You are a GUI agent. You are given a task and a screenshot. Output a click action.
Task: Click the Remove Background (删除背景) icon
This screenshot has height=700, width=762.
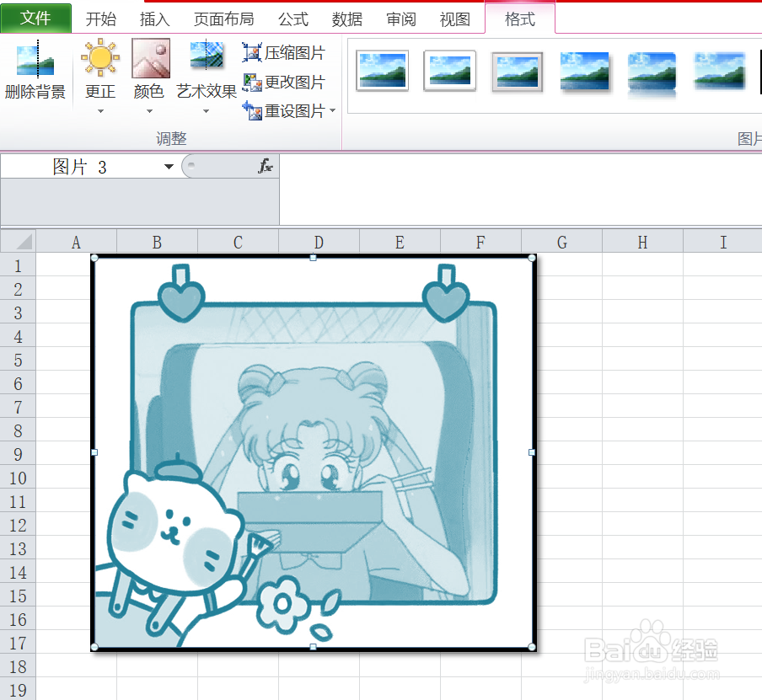click(x=35, y=59)
